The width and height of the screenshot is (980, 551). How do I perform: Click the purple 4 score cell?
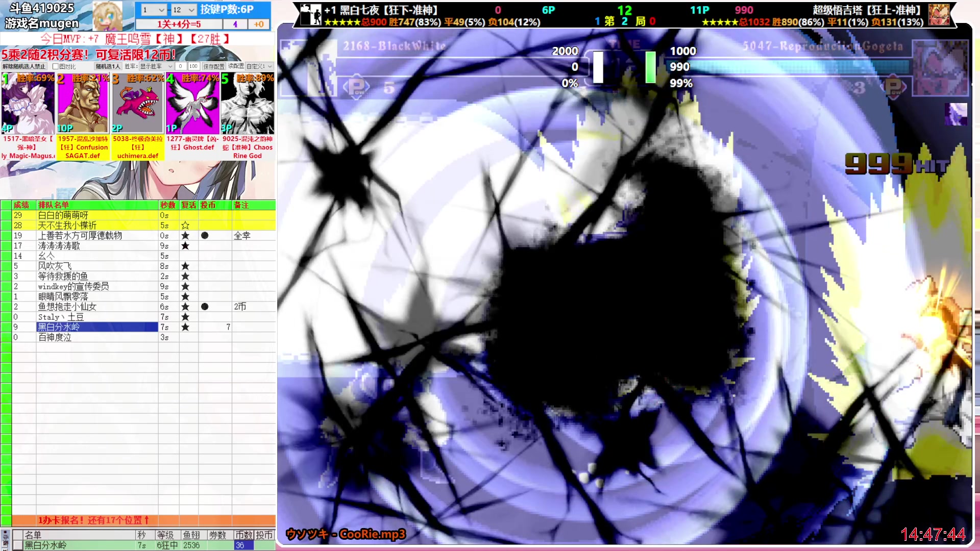[x=235, y=24]
